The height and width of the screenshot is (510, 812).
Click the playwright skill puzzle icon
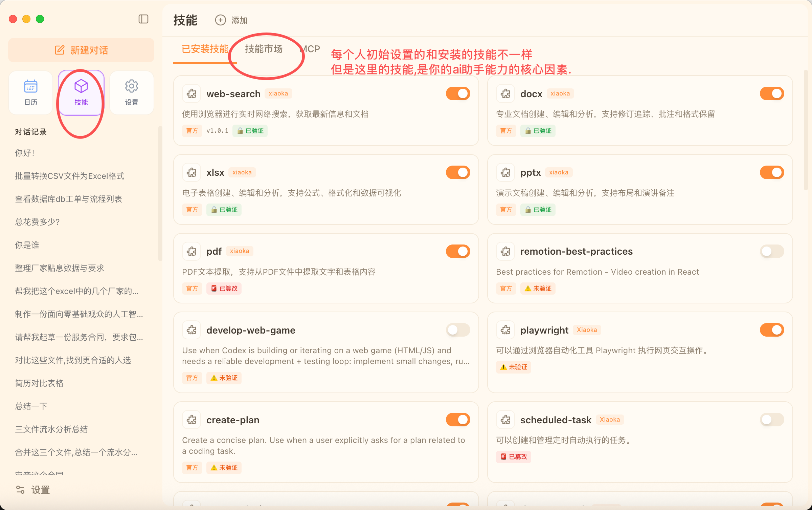click(x=505, y=330)
